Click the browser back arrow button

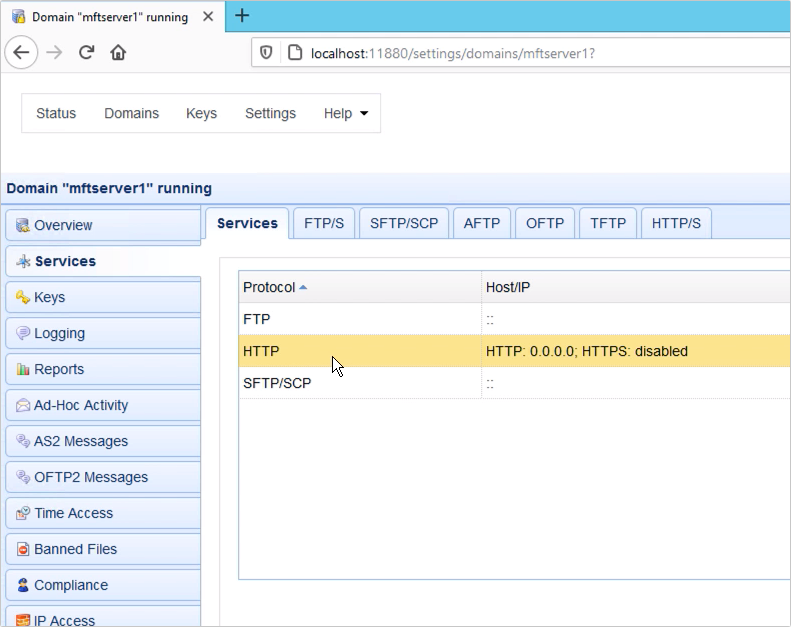click(x=23, y=52)
